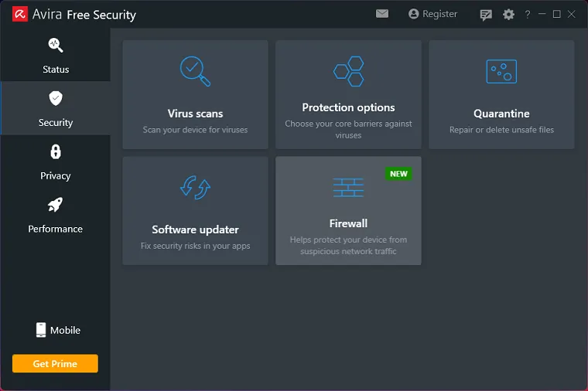
Task: Click the Protection options hexagons icon
Action: pyautogui.click(x=348, y=71)
